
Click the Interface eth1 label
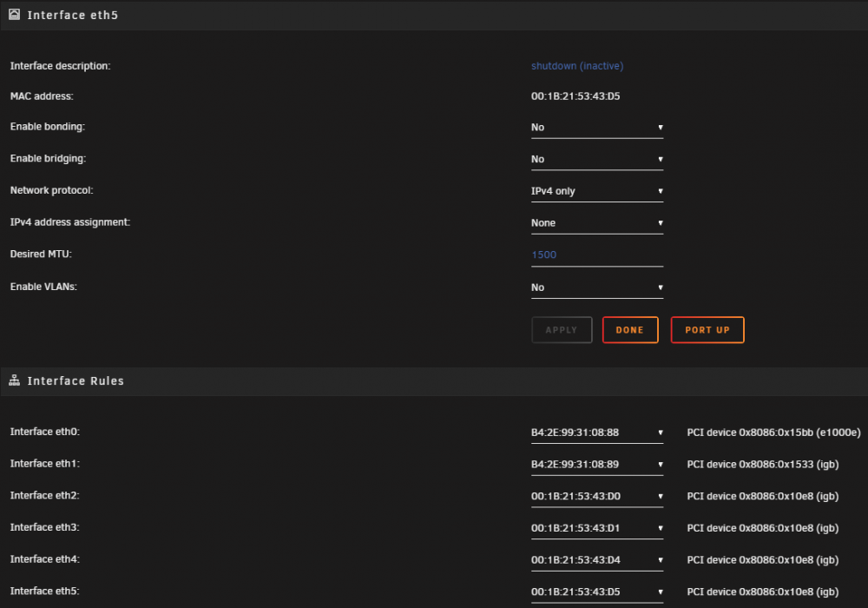tap(45, 464)
